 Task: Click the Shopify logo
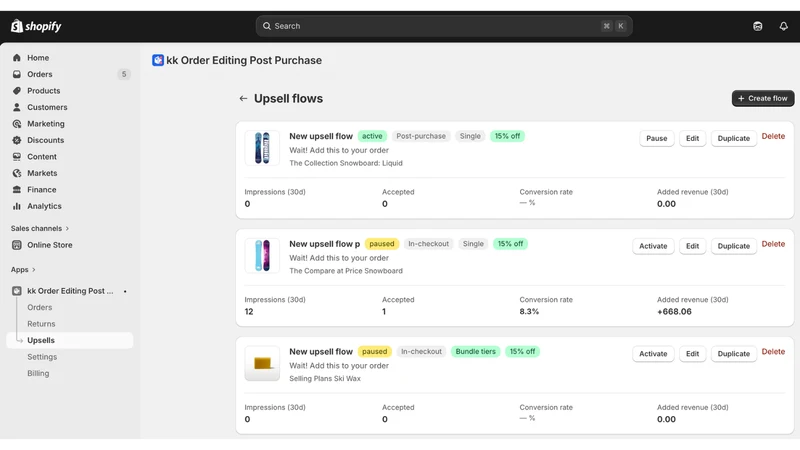(36, 26)
